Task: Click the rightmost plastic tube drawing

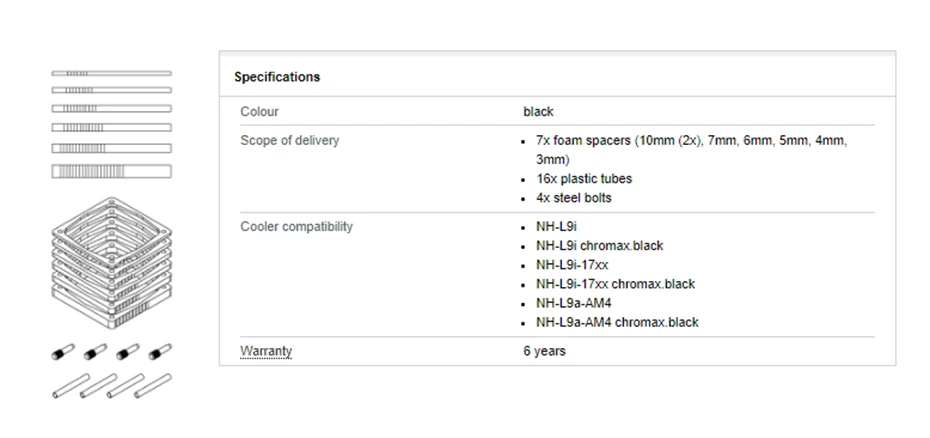Action: pos(157,385)
